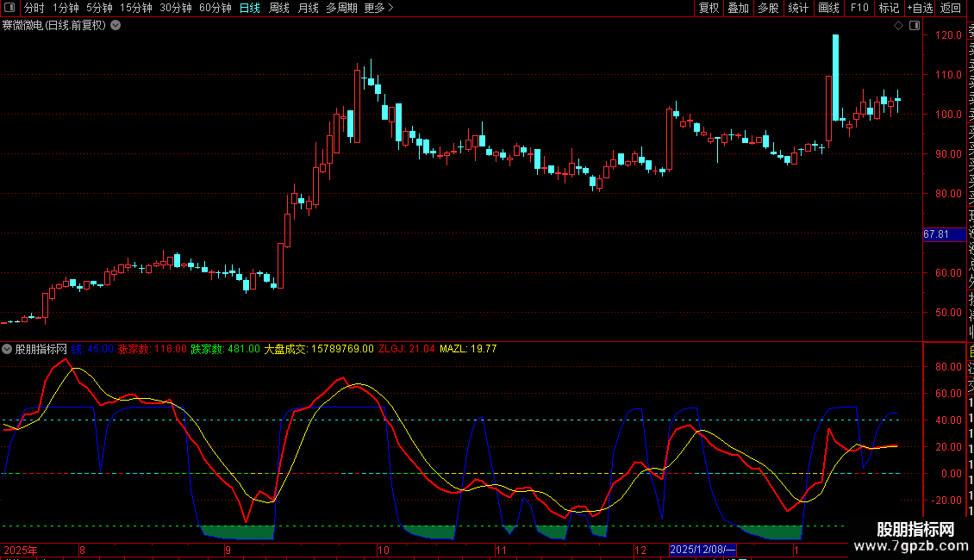Click the 返回 back button
The height and width of the screenshot is (560, 974).
point(951,9)
